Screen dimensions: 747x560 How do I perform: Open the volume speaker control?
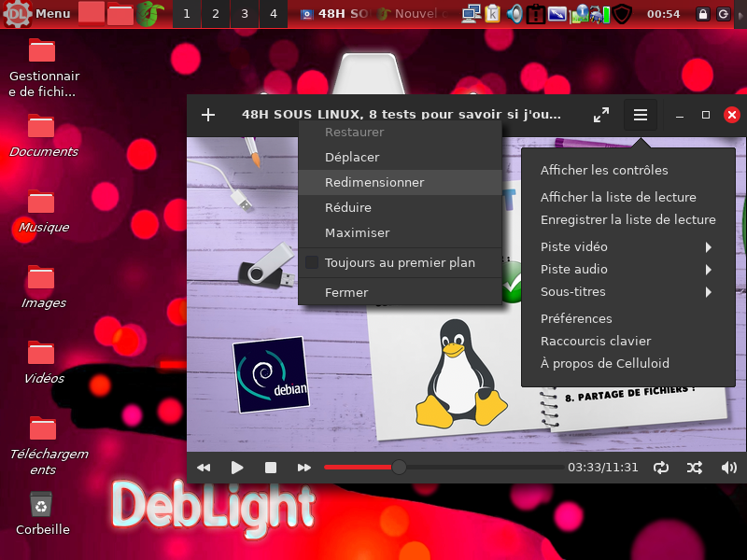click(x=728, y=468)
